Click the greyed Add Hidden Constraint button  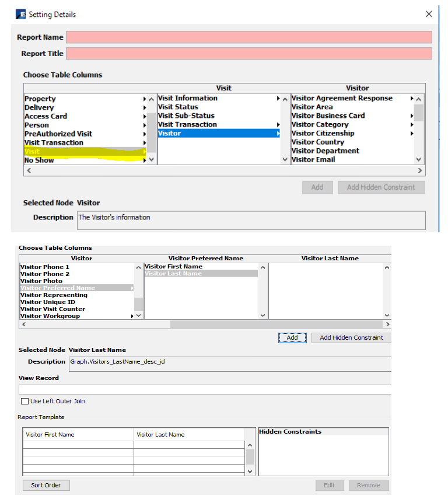(x=381, y=187)
